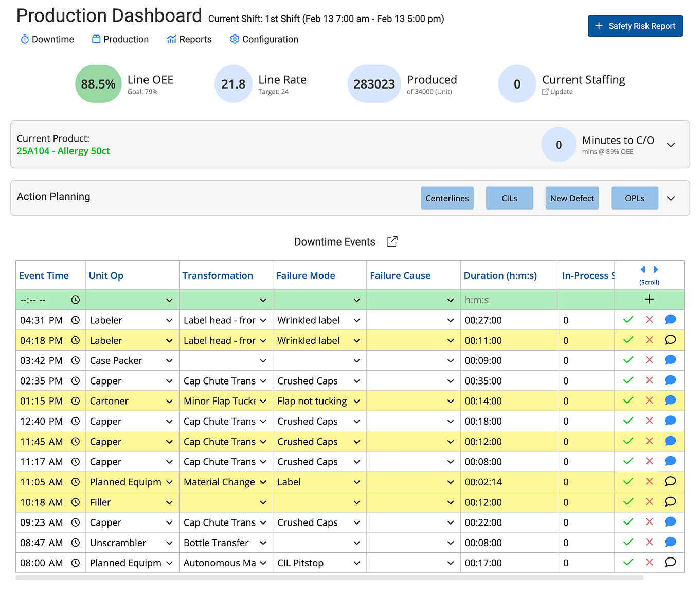The width and height of the screenshot is (700, 593).
Task: Open comment bubble for 08:00 AM event
Action: (670, 562)
